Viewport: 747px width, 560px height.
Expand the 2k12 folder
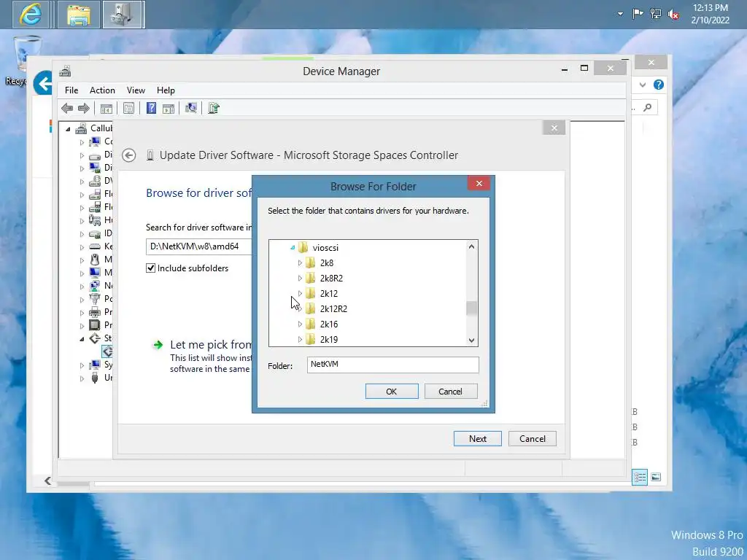coord(300,293)
